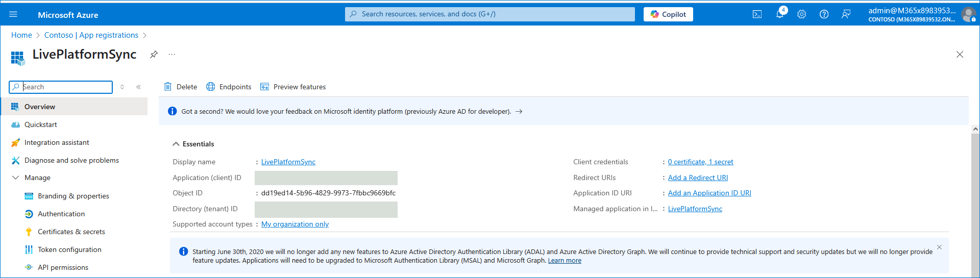The image size is (980, 278).
Task: Open the more options ellipsis next to title
Action: (172, 54)
